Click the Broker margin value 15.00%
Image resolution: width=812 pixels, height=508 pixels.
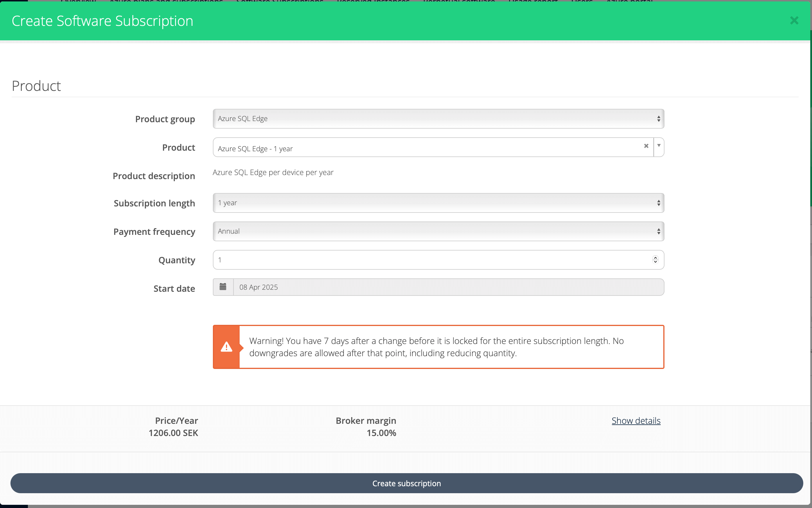point(382,433)
